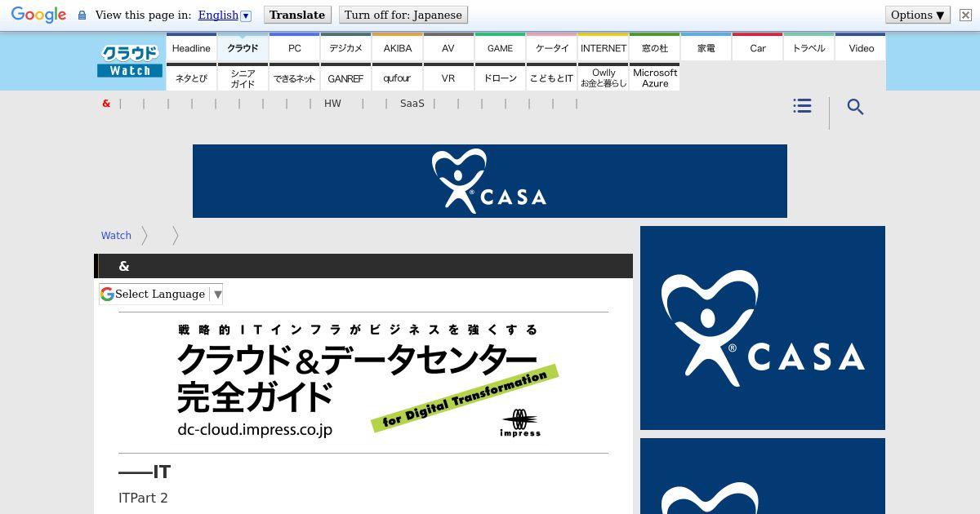Viewport: 980px width, 514px height.
Task: Open the 家電 tab
Action: click(x=706, y=48)
